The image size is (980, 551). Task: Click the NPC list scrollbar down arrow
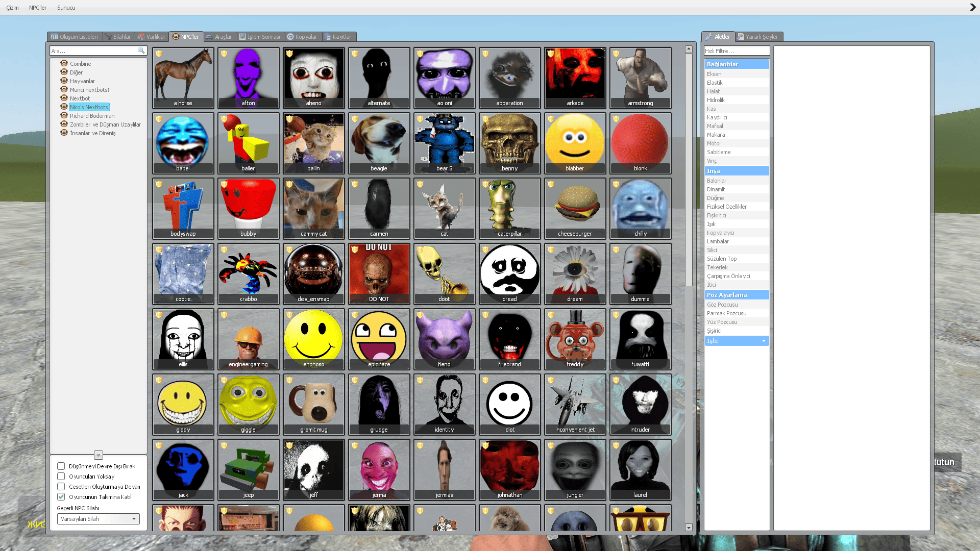click(689, 528)
